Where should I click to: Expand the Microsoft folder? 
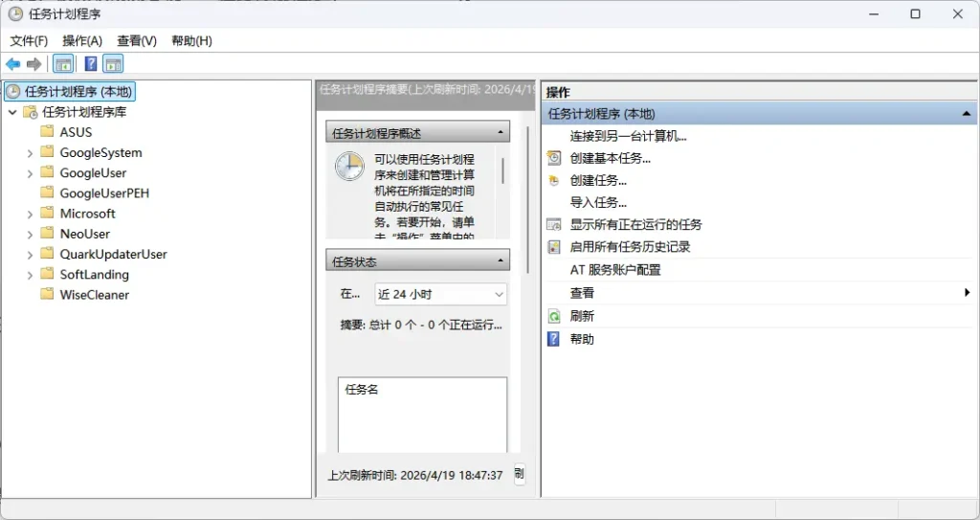point(30,214)
